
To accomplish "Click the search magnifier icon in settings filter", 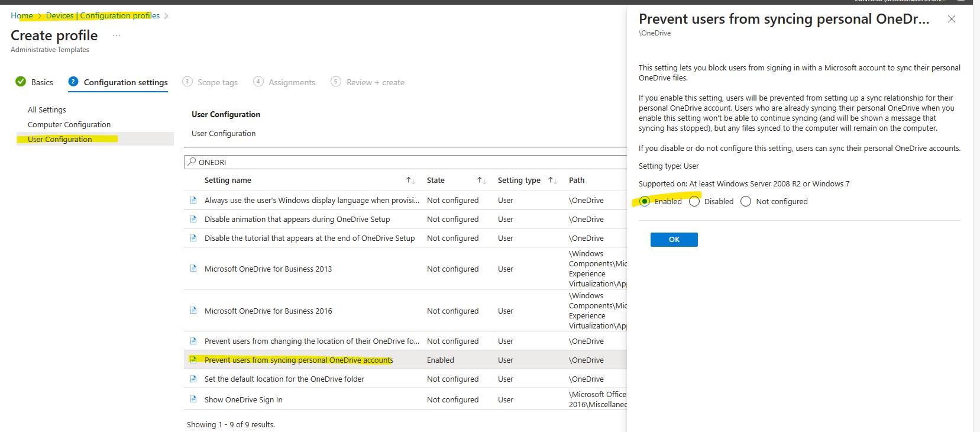I will point(192,162).
